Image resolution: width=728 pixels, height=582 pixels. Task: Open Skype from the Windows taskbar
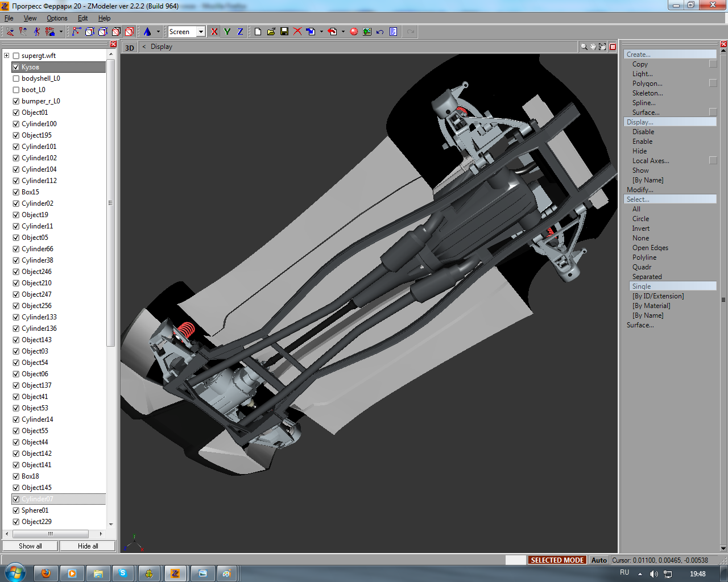[123, 573]
